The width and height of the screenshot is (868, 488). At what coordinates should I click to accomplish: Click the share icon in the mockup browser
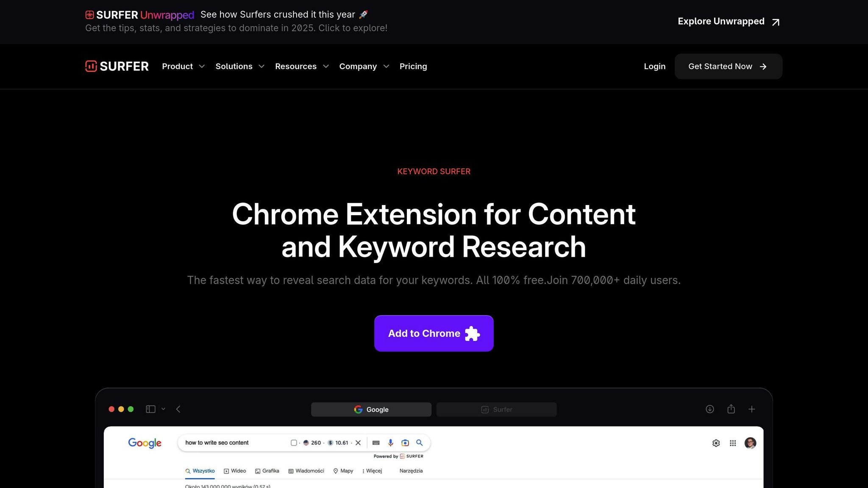(731, 409)
